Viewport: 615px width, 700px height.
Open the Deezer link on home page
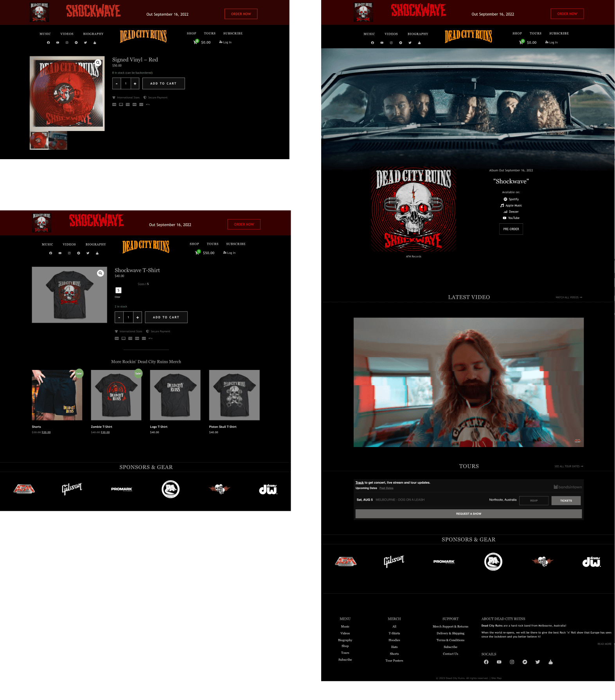tap(511, 212)
